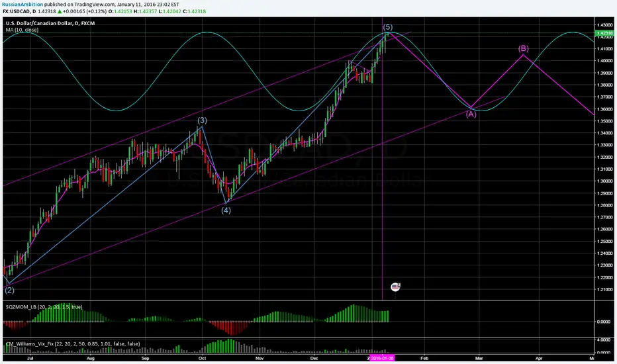
Task: Click the C:1.42318 close value
Action: pos(195,11)
